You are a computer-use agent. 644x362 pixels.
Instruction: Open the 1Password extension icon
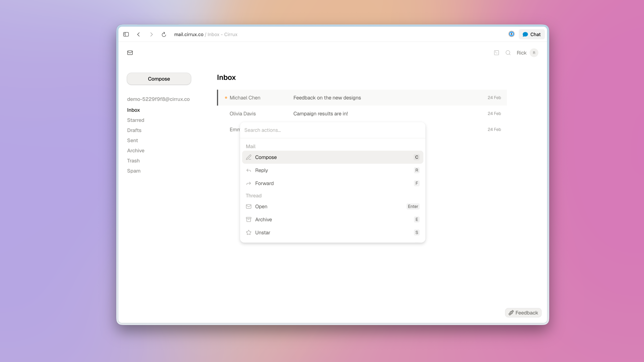coord(511,34)
